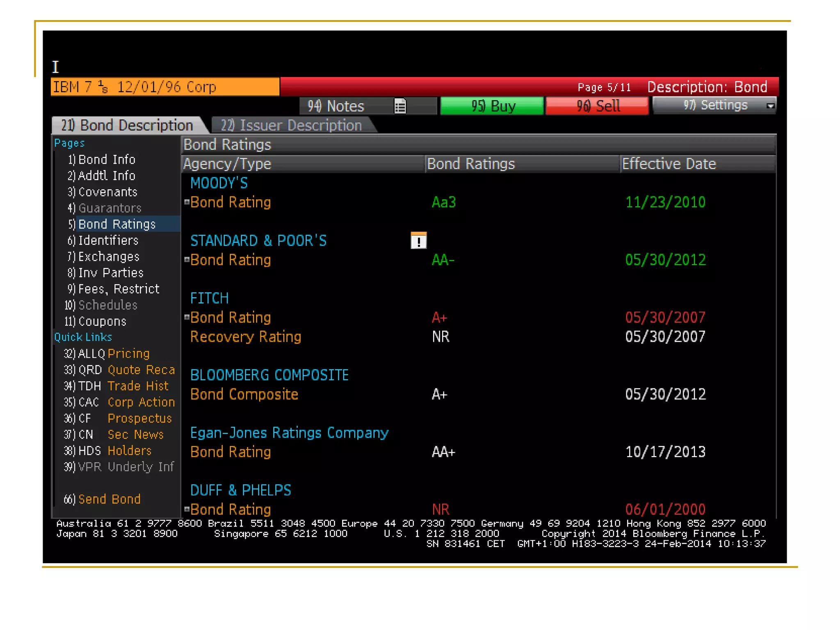Expand Fitch Bond Rating row
This screenshot has width=840, height=630.
click(187, 317)
